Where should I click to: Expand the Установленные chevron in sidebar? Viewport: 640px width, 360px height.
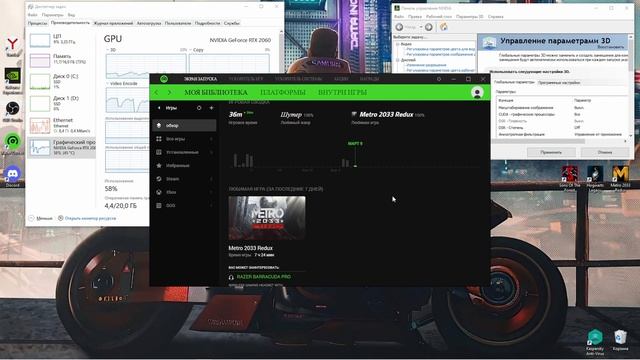[x=211, y=152]
